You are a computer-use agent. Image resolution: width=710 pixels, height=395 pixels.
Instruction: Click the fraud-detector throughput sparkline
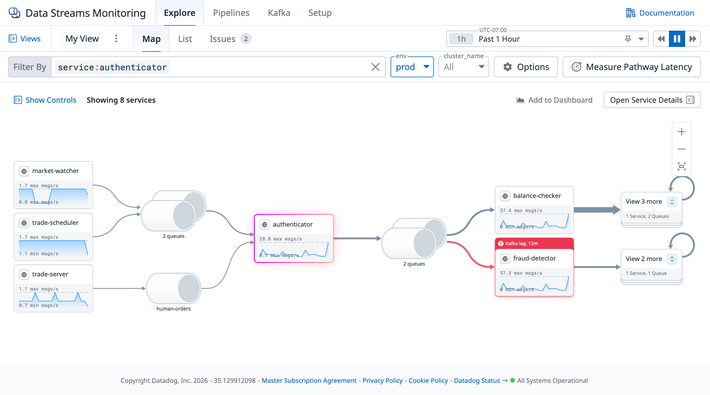pyautogui.click(x=534, y=283)
